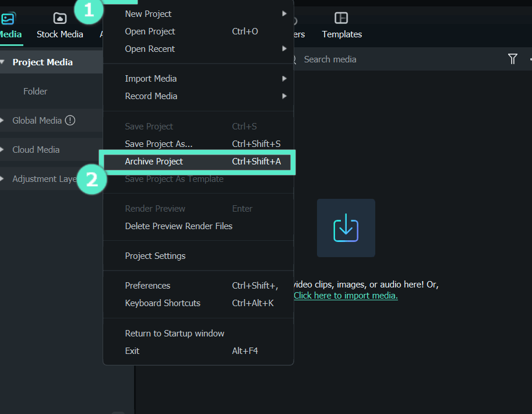Click the 'Click here to import media' link
This screenshot has height=414, width=532.
[x=346, y=296]
